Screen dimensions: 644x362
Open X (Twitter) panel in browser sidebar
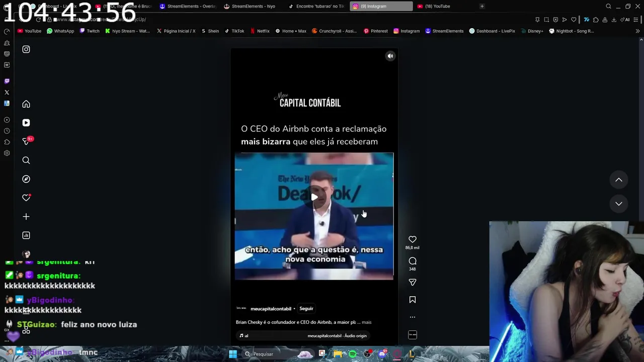[x=7, y=93]
